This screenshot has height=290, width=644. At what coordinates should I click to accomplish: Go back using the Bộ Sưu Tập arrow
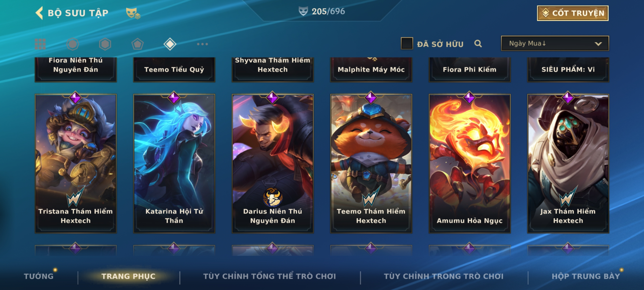tap(39, 13)
